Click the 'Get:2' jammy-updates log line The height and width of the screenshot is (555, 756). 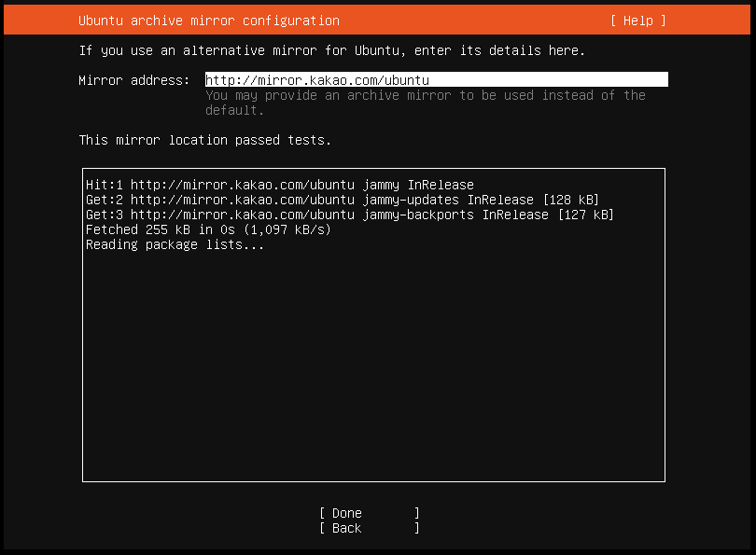(342, 200)
